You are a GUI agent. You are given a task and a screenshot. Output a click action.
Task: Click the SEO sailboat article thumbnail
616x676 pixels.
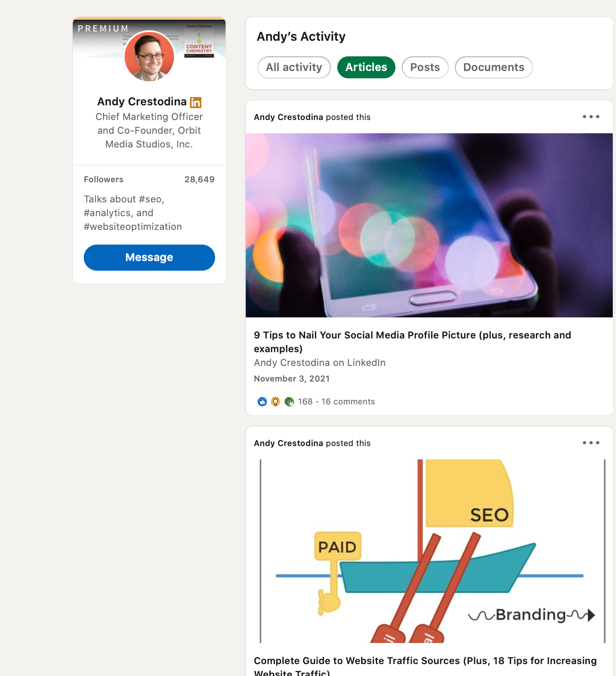point(429,550)
